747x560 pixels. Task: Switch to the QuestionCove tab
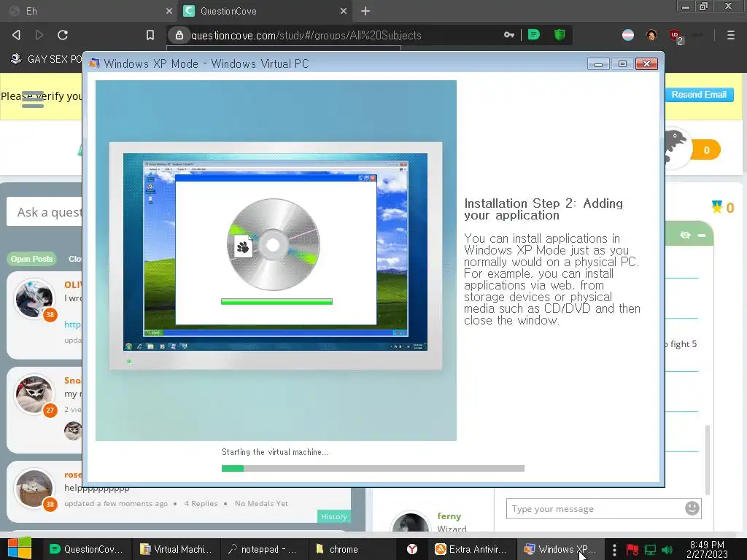[264, 11]
